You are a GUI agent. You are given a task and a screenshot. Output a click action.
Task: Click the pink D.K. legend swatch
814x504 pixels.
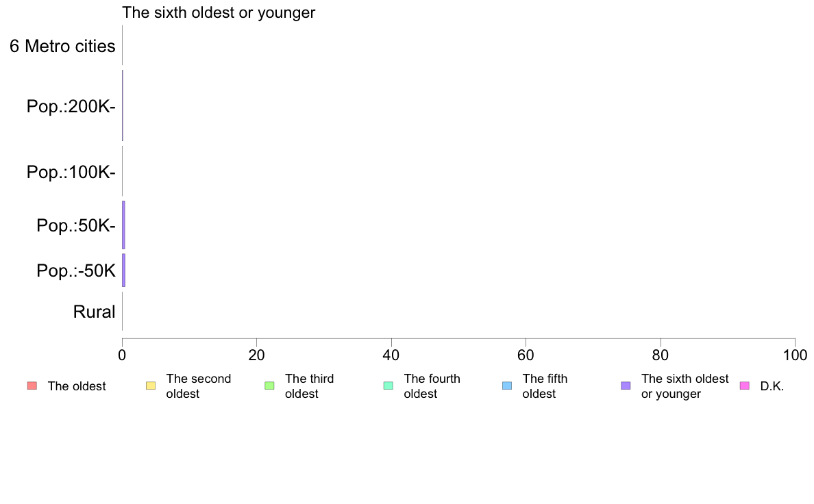(x=744, y=386)
